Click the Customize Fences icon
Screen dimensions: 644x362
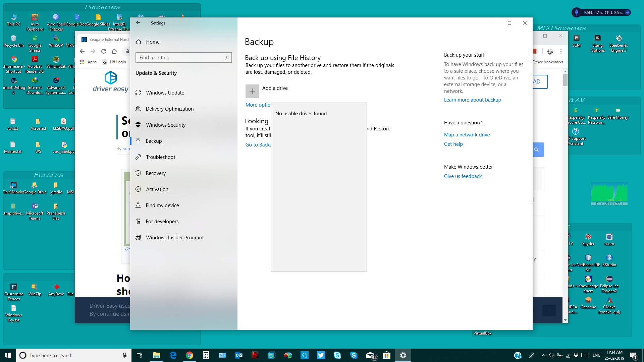click(14, 287)
